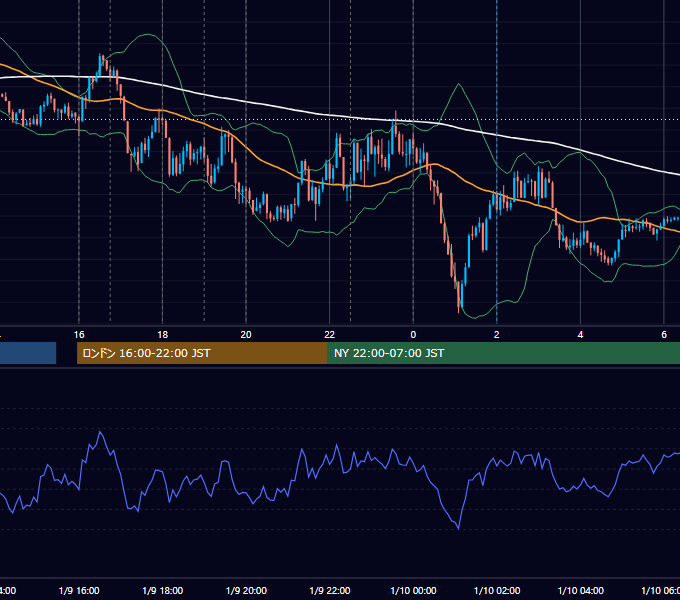Screen dimensions: 680x600
Task: Click the 16 hour label on the price chart axis
Action: tap(79, 335)
